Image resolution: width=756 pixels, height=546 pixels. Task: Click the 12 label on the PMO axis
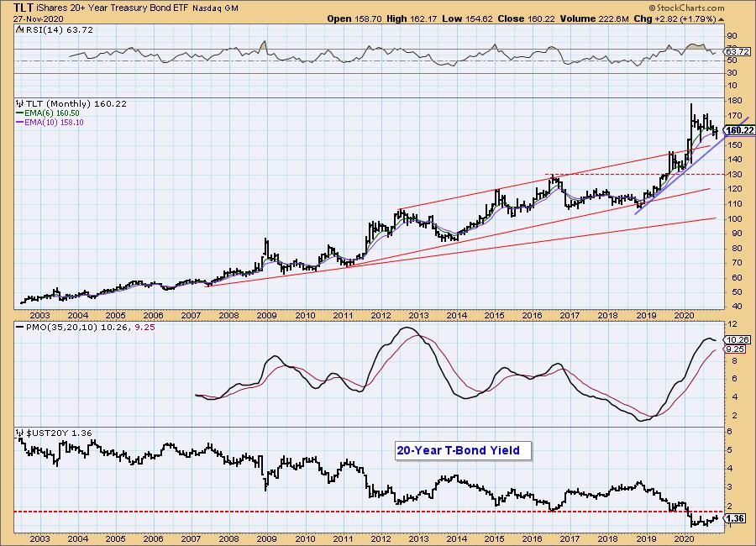coord(732,323)
